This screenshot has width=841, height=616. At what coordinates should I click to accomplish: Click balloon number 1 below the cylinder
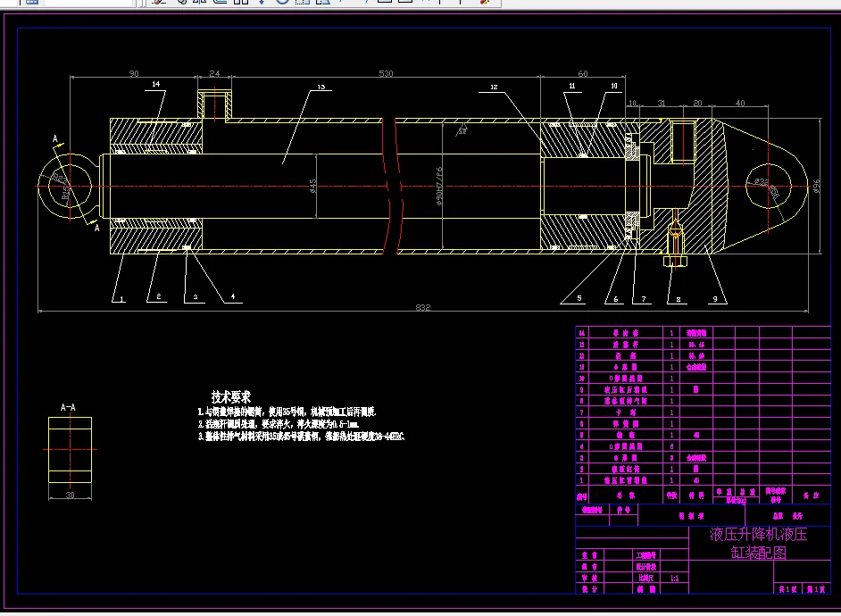(121, 299)
